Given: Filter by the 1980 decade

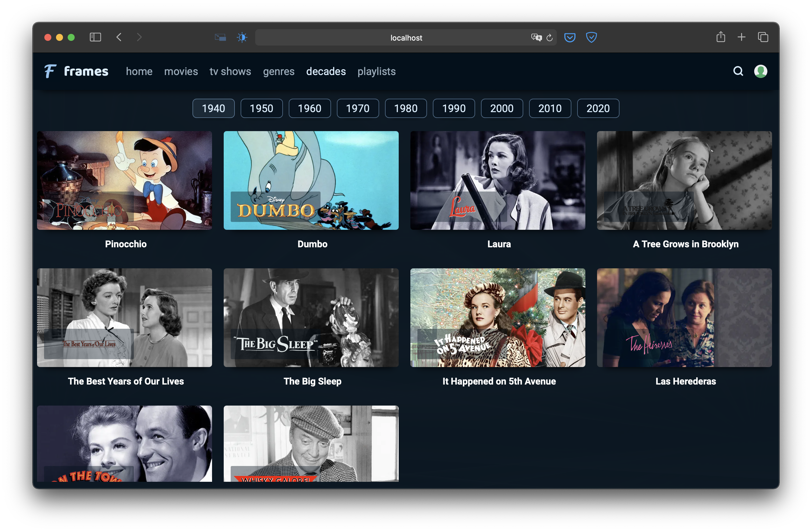Looking at the screenshot, I should [406, 108].
